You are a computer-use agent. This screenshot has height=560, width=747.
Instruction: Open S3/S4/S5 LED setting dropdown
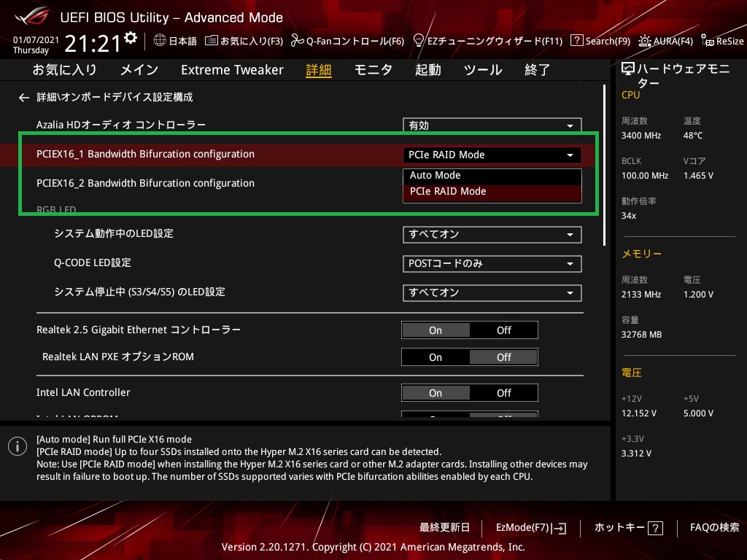point(492,293)
